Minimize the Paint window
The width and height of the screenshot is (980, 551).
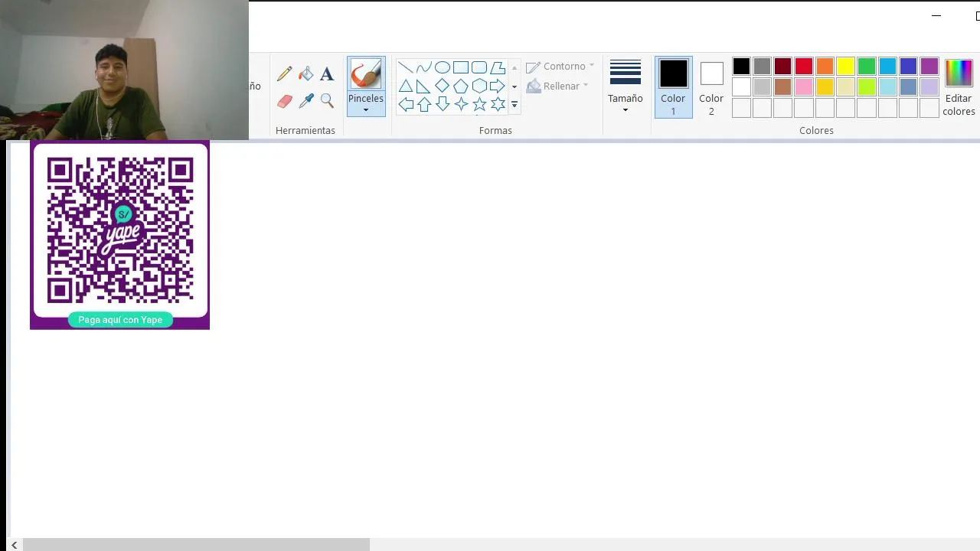936,15
